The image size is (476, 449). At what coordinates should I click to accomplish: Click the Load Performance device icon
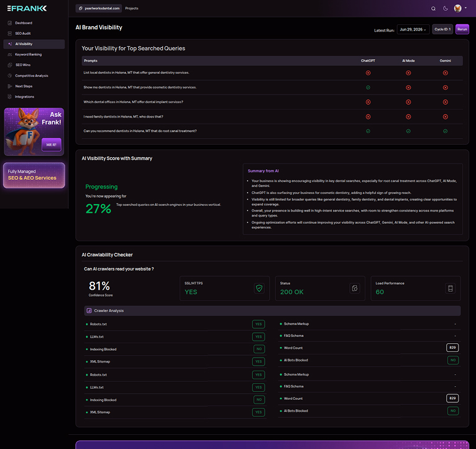450,289
